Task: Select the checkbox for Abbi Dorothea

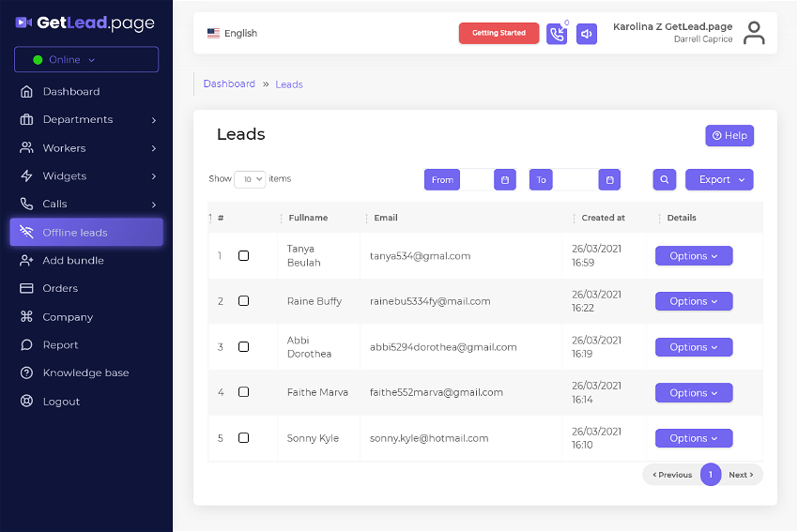Action: (x=244, y=346)
